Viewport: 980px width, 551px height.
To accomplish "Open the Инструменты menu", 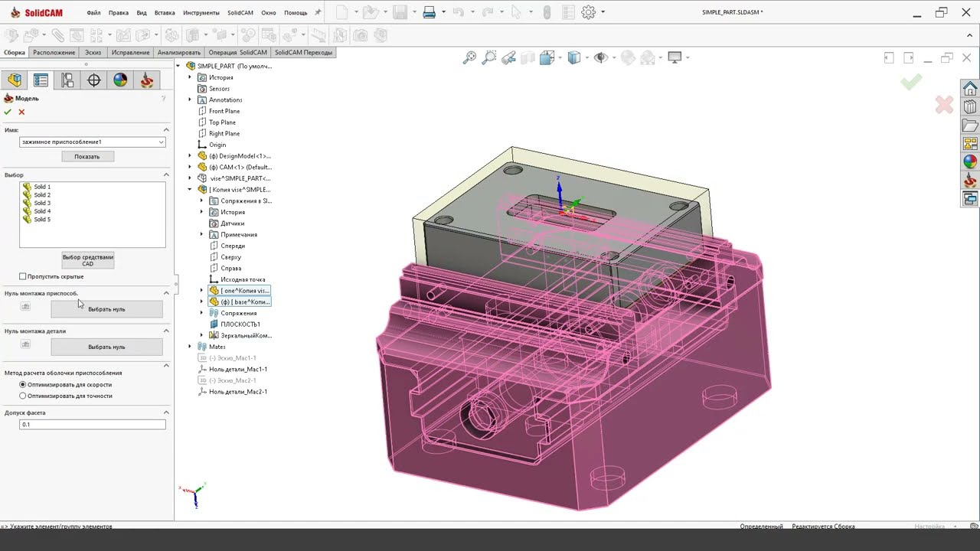I will tap(202, 13).
